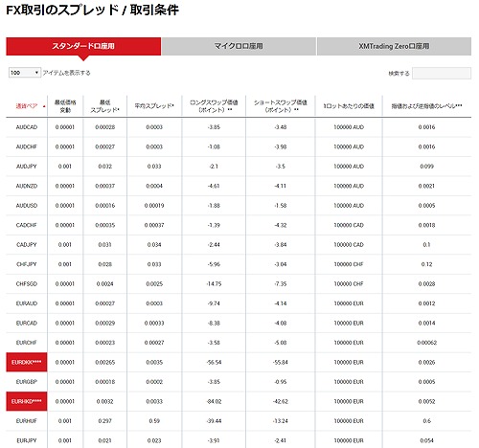The width and height of the screenshot is (479, 448).
Task: Sort by ショートスワップ価値 column header
Action: click(281, 106)
